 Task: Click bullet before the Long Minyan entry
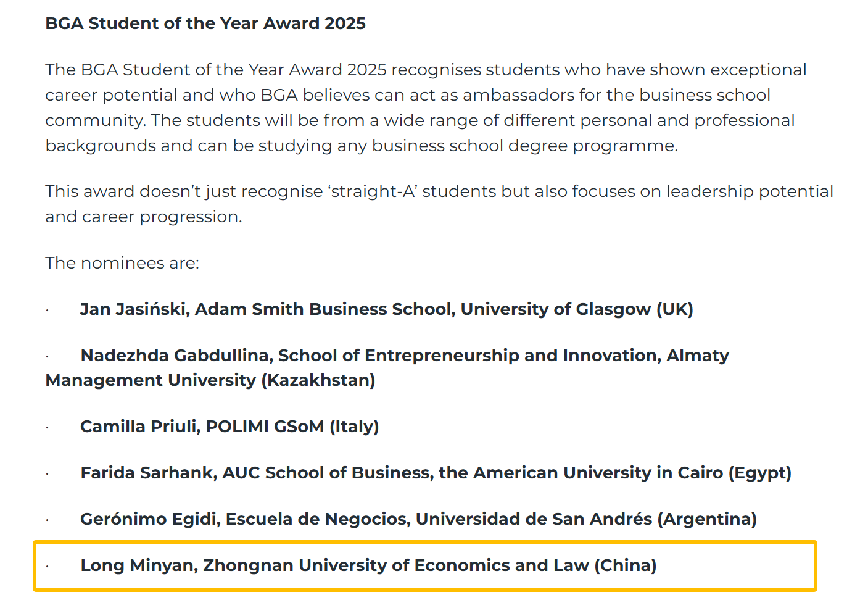(x=48, y=566)
